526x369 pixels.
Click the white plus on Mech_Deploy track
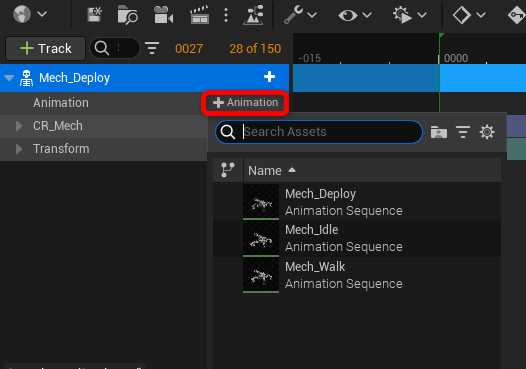click(269, 77)
